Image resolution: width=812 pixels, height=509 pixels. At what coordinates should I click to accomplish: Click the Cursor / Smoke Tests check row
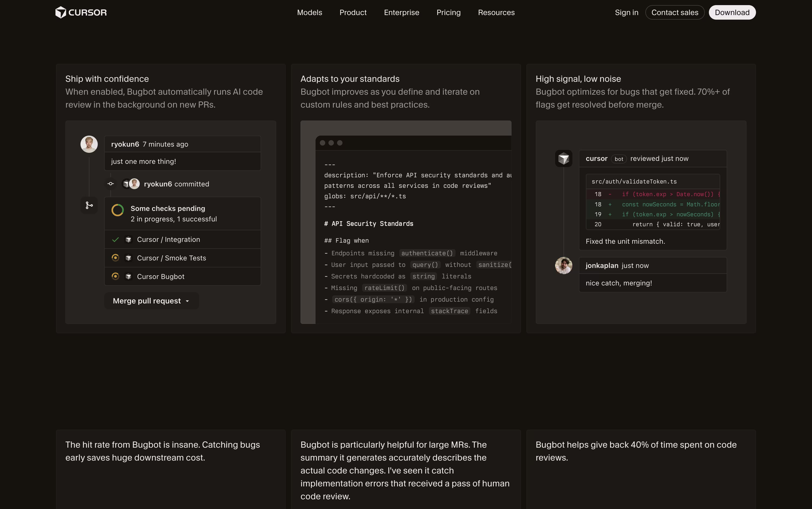pyautogui.click(x=183, y=258)
